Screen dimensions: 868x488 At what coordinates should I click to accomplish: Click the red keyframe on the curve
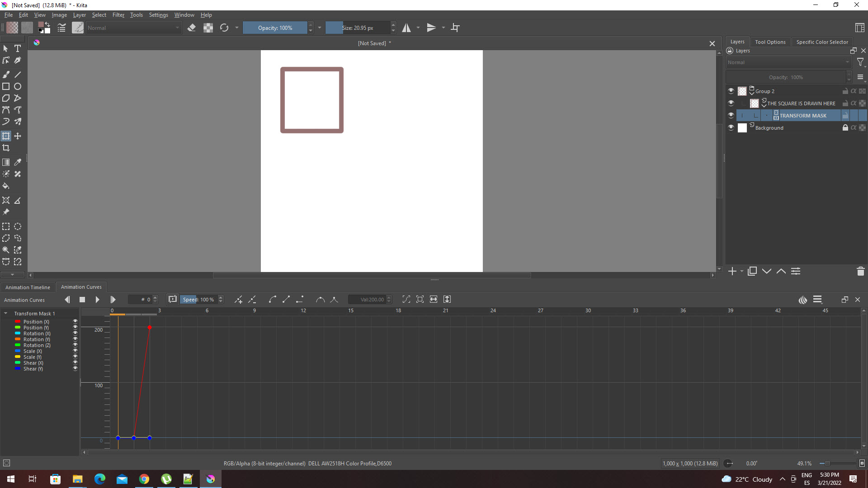150,327
